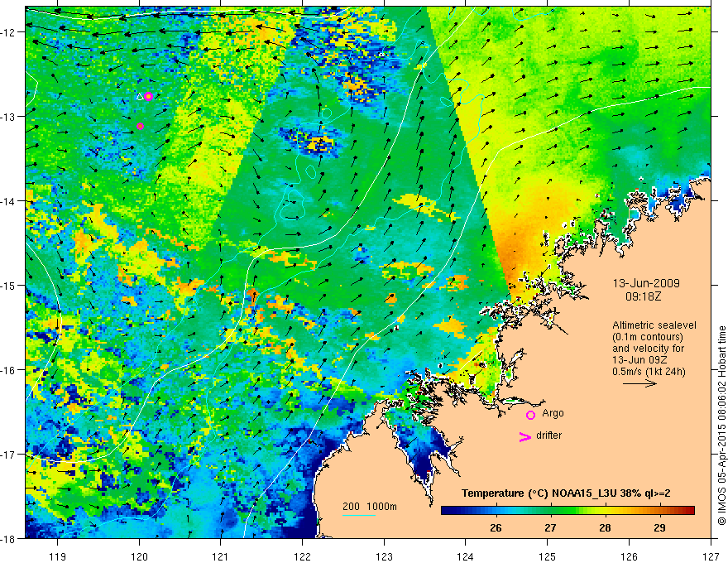Image resolution: width=728 pixels, height=563 pixels.
Task: Click the time text "09:18Z"
Action: coord(643,296)
